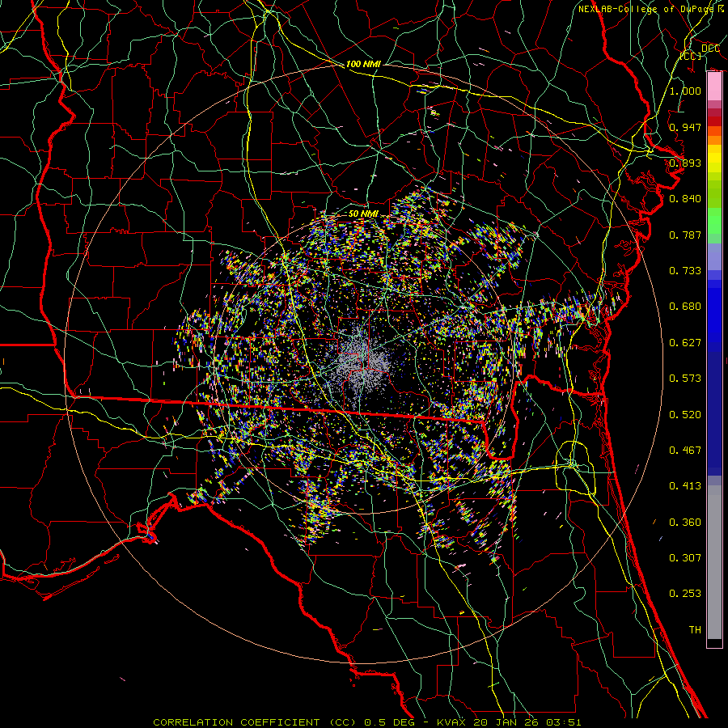This screenshot has width=728, height=728.
Task: Click the 0.253 scale value
Action: (x=685, y=594)
